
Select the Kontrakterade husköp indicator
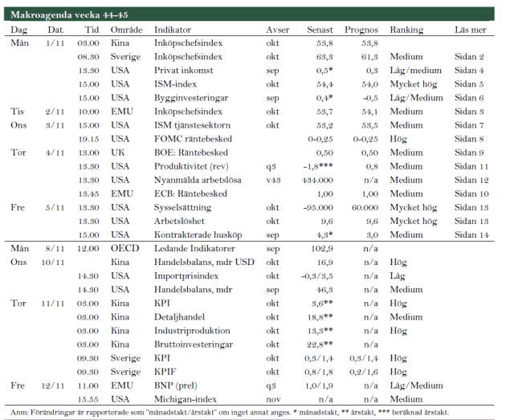coord(197,234)
